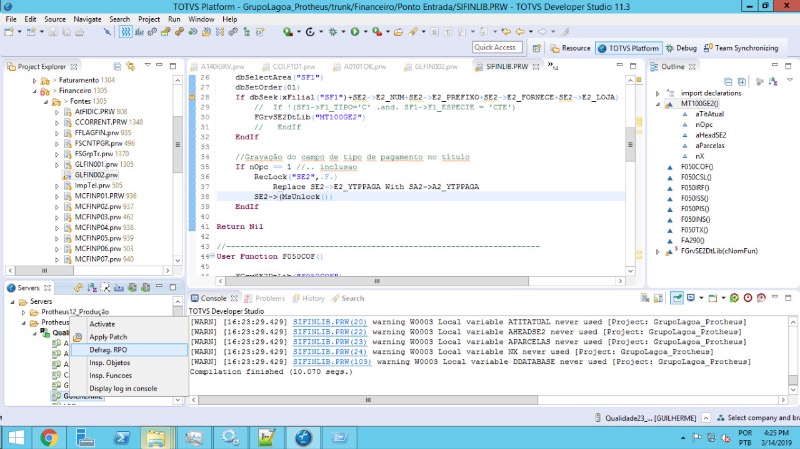Open the File menu
Viewport: 800px width, 449px height.
(11, 19)
